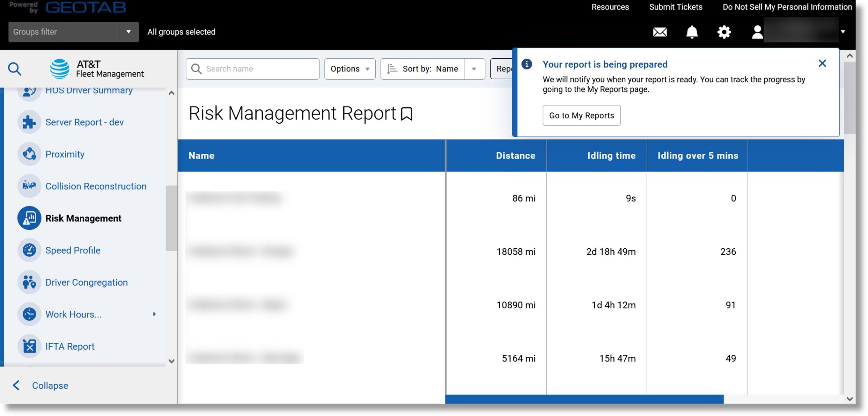Open Collision Reconstruction menu item
The image size is (868, 416).
(x=96, y=186)
